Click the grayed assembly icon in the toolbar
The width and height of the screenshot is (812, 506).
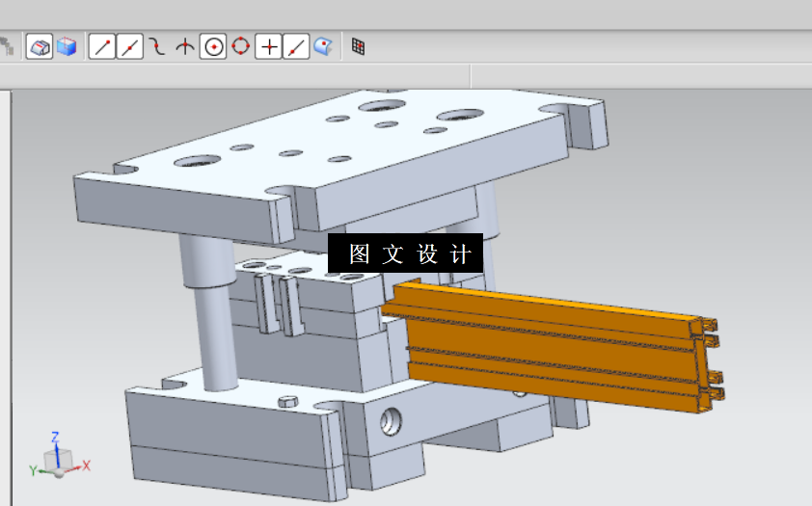[x=6, y=46]
